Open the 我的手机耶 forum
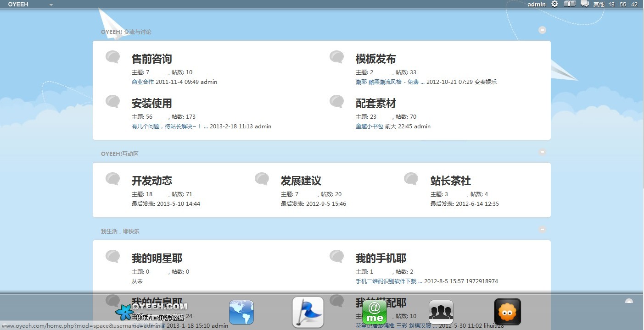This screenshot has width=644, height=330. pyautogui.click(x=381, y=258)
